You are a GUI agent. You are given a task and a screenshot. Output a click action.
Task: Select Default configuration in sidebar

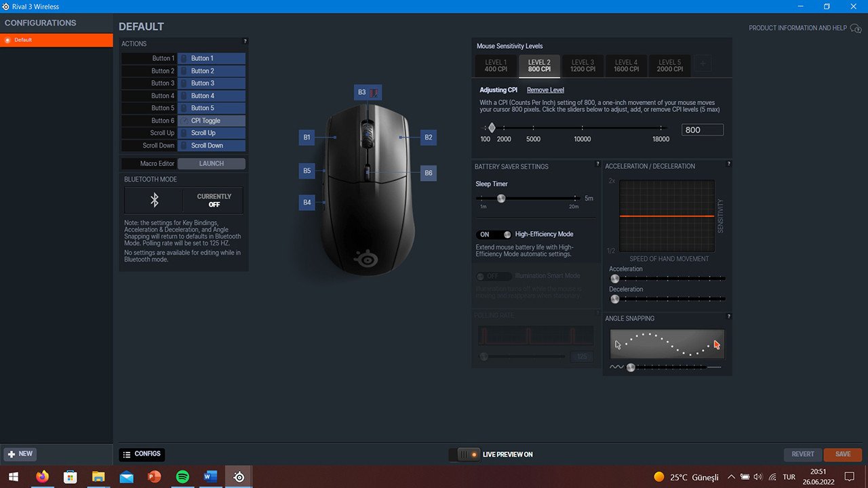click(56, 40)
